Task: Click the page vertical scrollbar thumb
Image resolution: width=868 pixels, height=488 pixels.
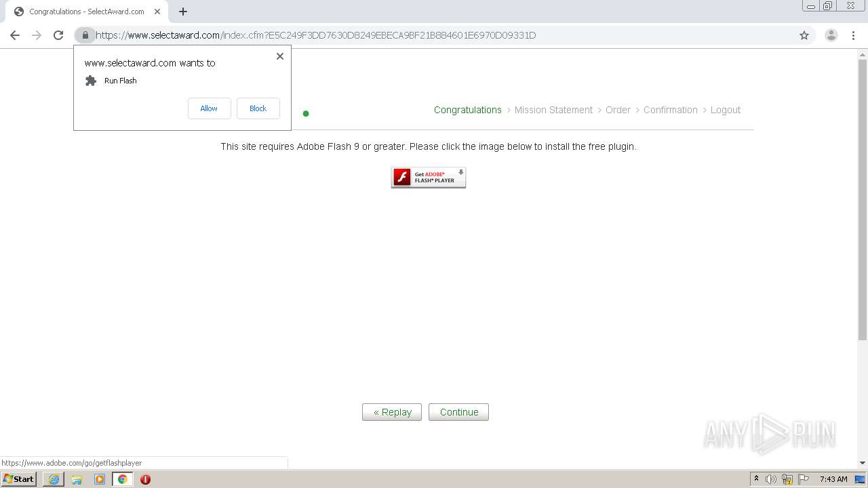Action: [x=863, y=199]
